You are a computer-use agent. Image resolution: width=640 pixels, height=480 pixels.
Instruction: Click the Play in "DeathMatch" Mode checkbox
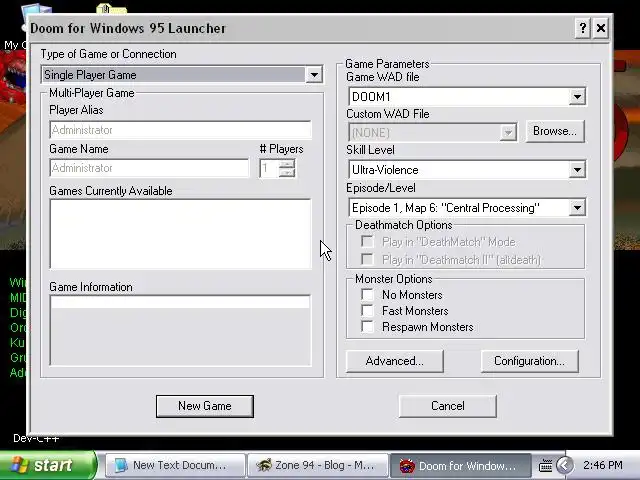click(367, 242)
